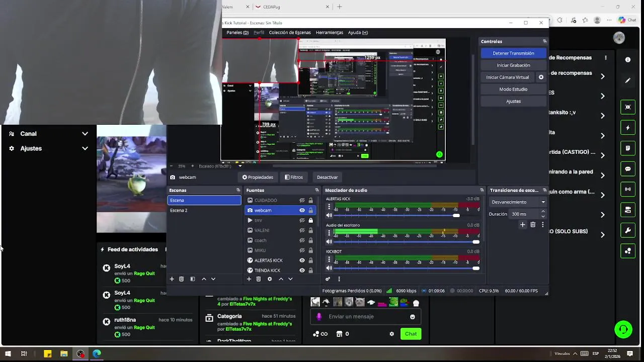Image resolution: width=644 pixels, height=362 pixels.
Task: Open the Herramientas menu
Action: click(x=330, y=33)
